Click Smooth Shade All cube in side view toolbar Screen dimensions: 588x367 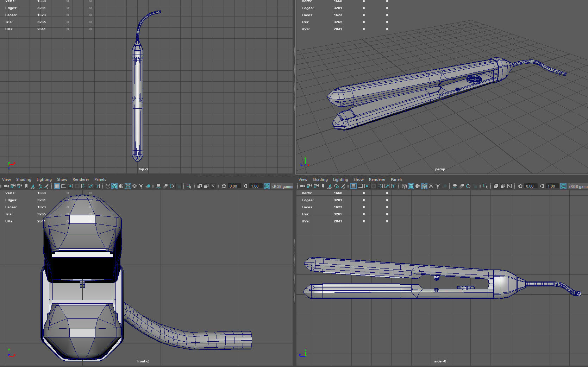(411, 186)
